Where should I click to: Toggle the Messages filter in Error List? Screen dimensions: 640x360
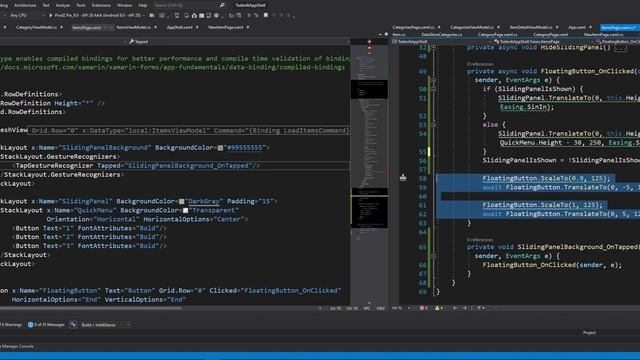pyautogui.click(x=46, y=325)
